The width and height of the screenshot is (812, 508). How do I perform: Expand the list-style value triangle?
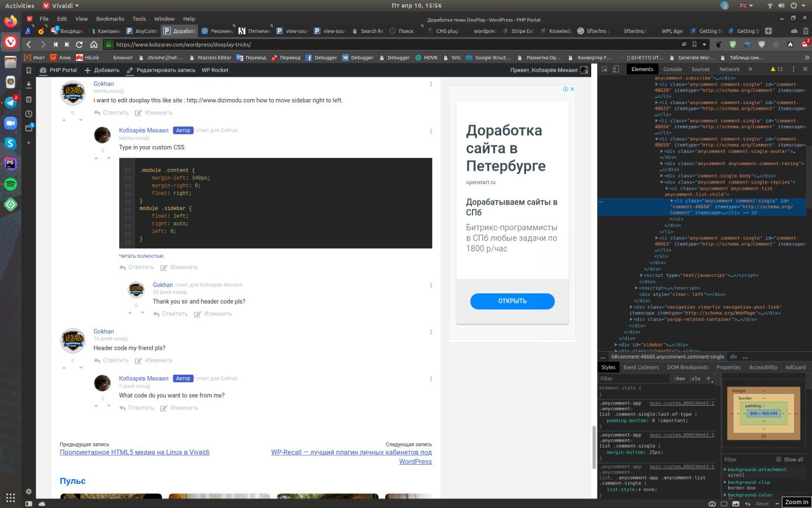tap(639, 490)
